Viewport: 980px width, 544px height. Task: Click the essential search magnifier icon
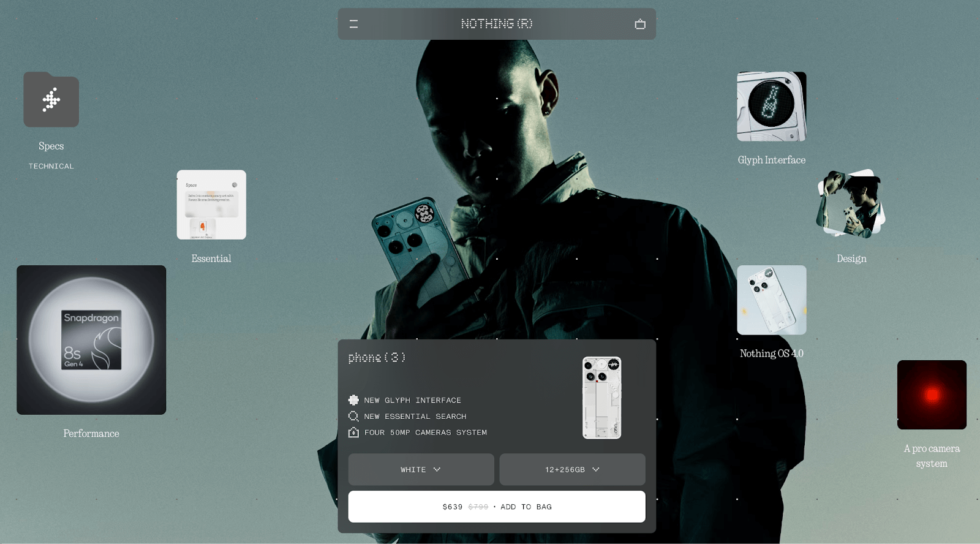[353, 417]
